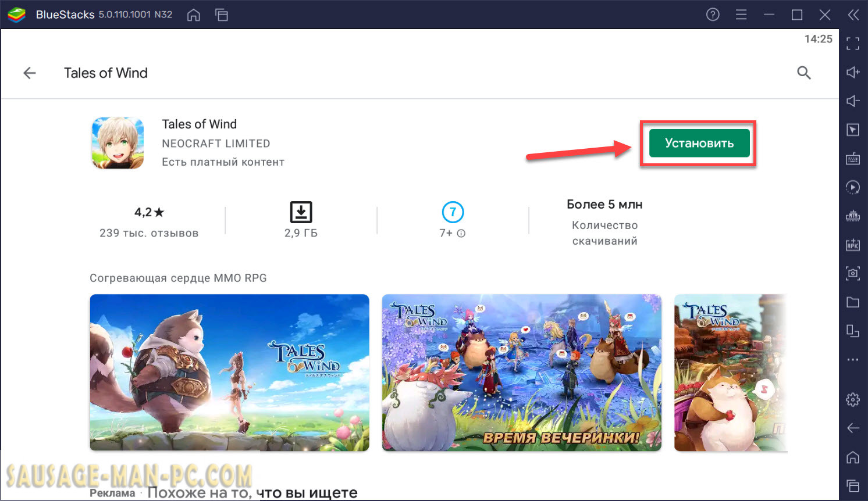Viewport: 868px width, 501px height.
Task: Click the Согревающая сердце MMO RPG description
Action: (x=178, y=278)
